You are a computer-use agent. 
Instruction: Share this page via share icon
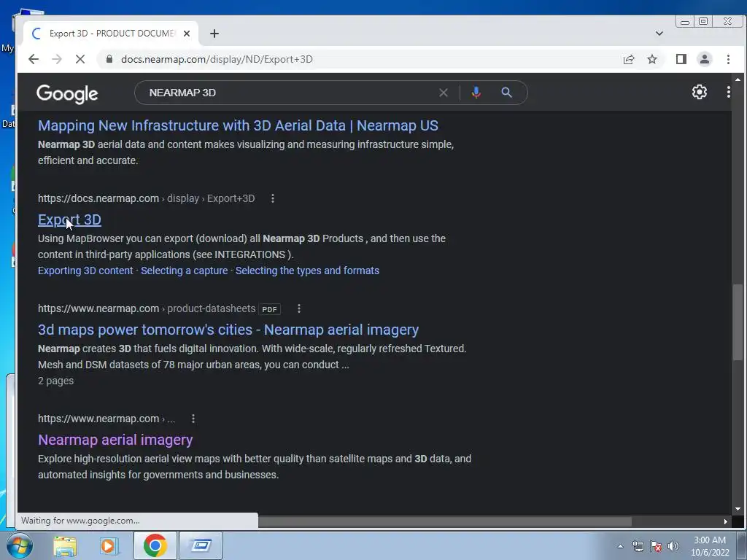click(x=629, y=59)
